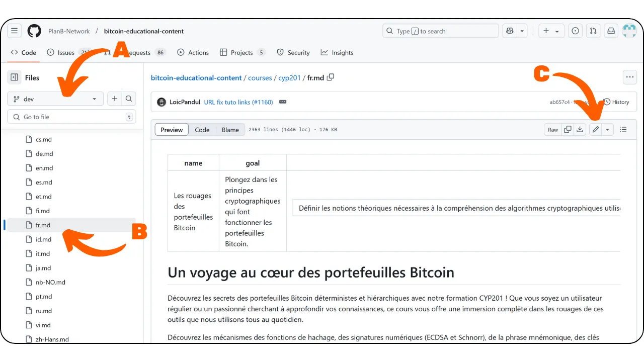This screenshot has width=644, height=362.
Task: Open the notifications inbox icon
Action: [x=611, y=31]
